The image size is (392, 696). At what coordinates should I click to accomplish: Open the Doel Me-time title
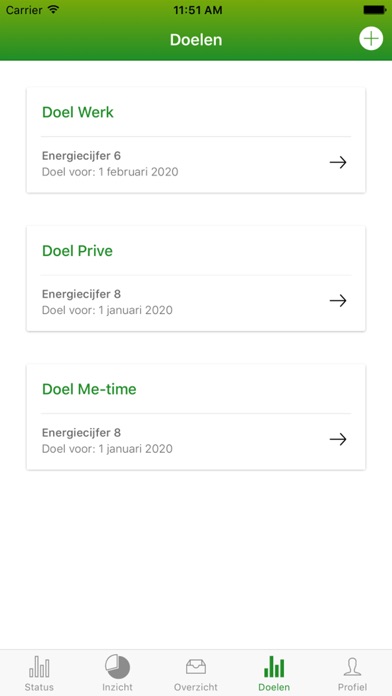(89, 389)
